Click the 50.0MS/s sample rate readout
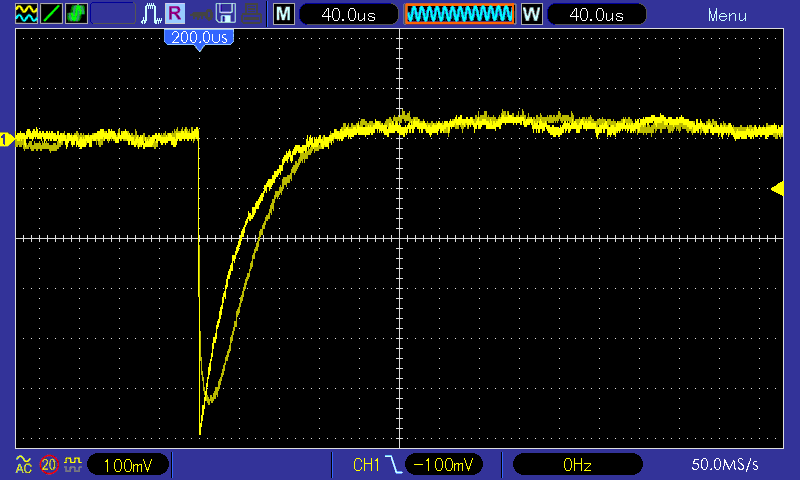This screenshot has width=800, height=480. [724, 464]
